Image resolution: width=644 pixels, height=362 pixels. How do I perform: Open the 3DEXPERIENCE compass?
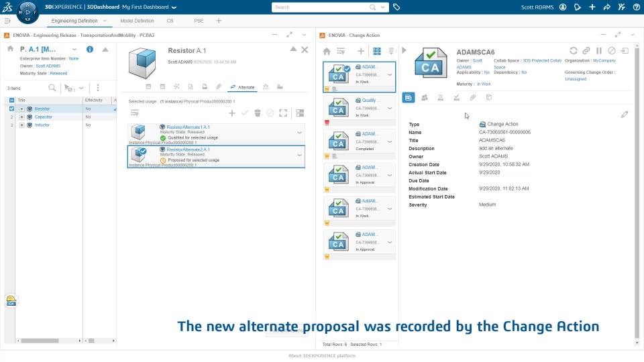[28, 12]
